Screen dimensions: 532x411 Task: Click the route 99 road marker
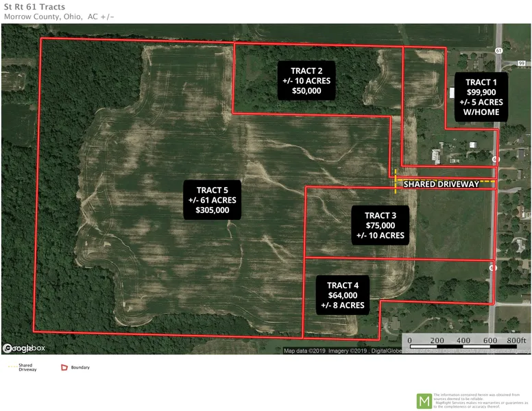[521, 63]
